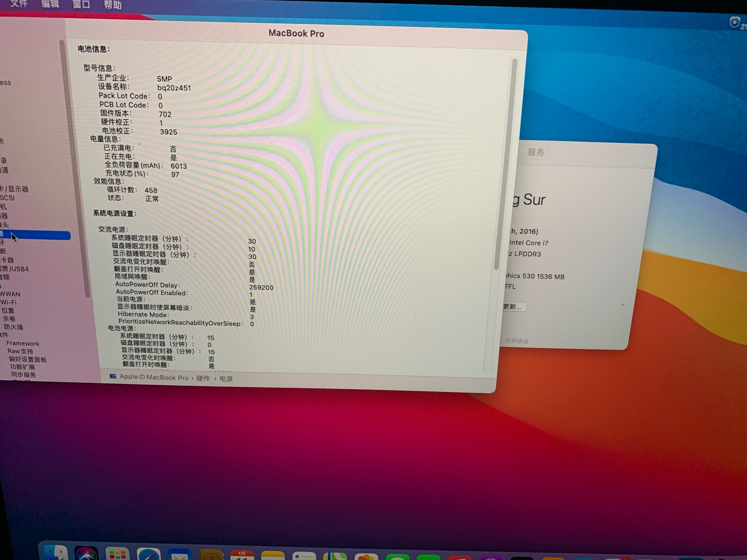This screenshot has height=560, width=747.
Task: Open the 帮助 menu
Action: pyautogui.click(x=113, y=5)
